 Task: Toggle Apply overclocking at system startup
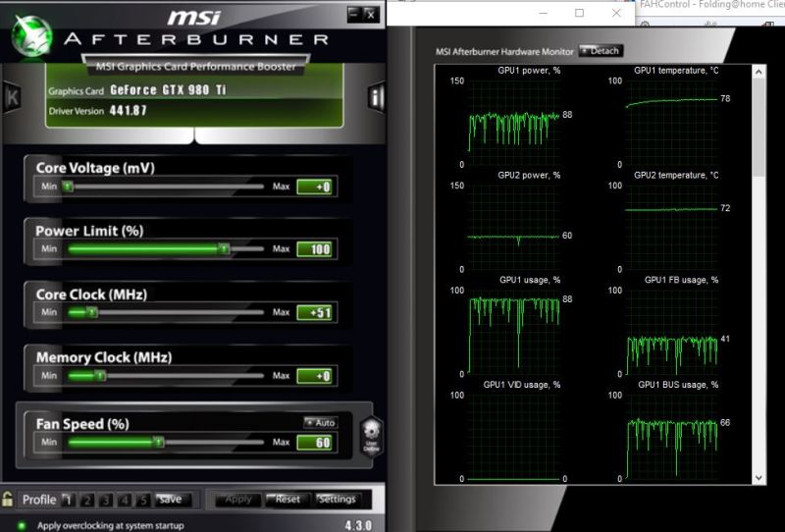point(22,525)
